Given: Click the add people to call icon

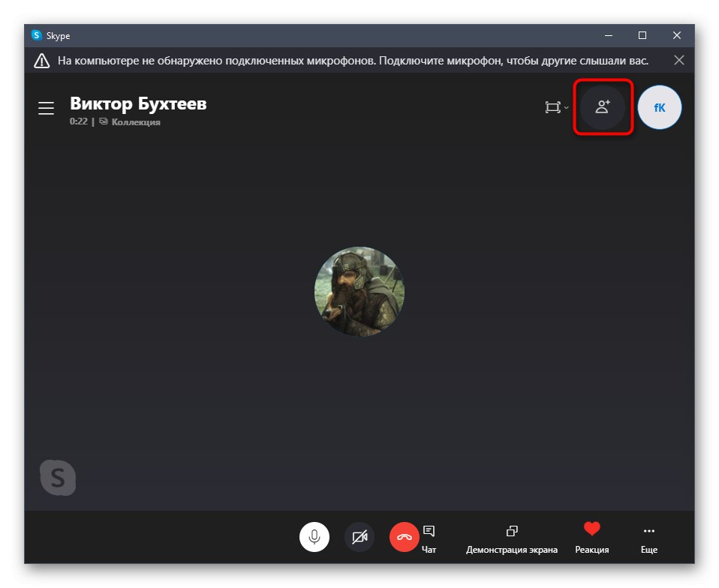Looking at the screenshot, I should (x=603, y=107).
